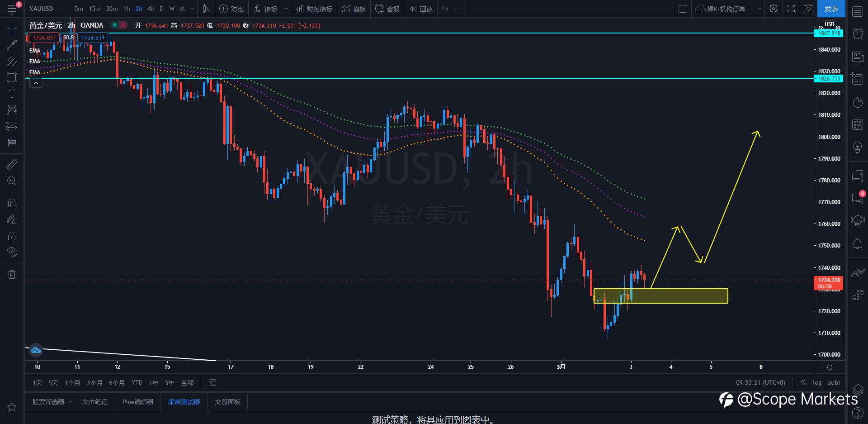
Task: Toggle auto scale mode
Action: coord(834,383)
